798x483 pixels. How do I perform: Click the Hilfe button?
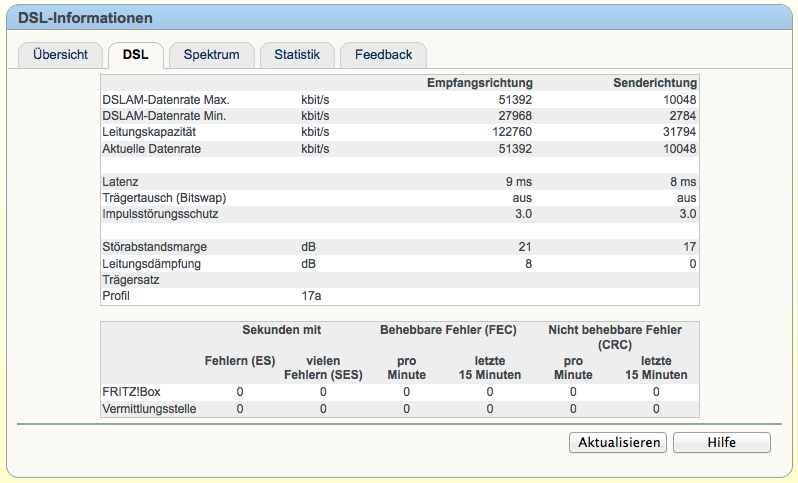click(721, 442)
